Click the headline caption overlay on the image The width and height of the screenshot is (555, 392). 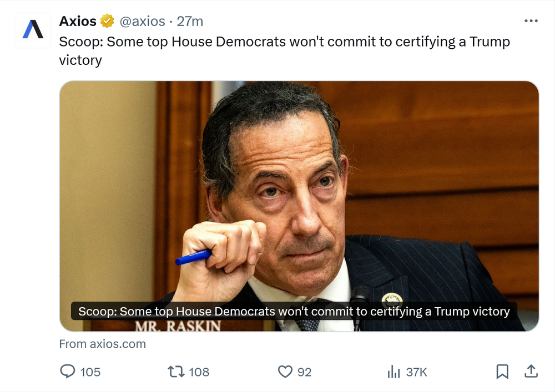294,311
